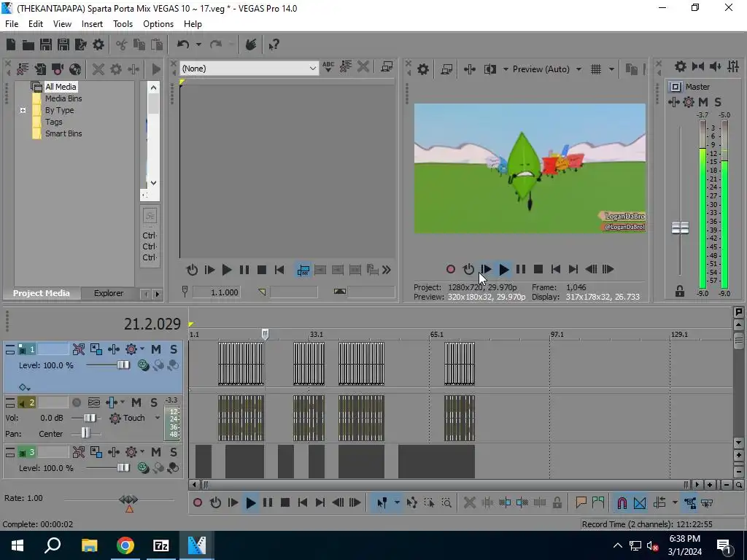Click the Master volume fader

680,227
